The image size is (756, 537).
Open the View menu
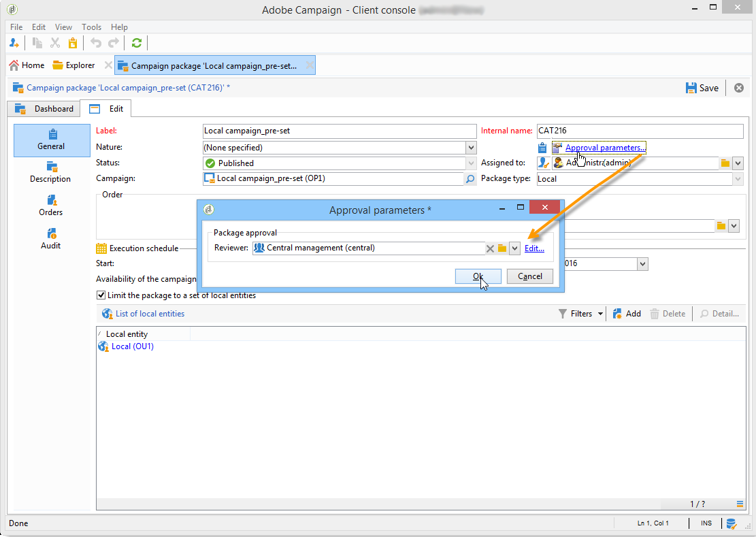click(63, 27)
